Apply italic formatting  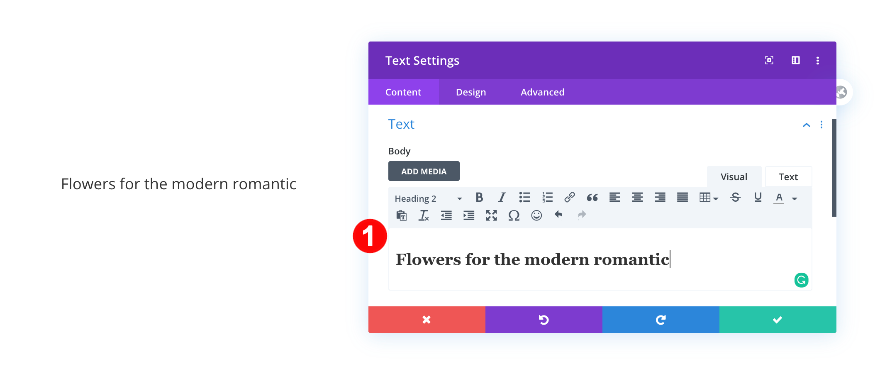(502, 198)
